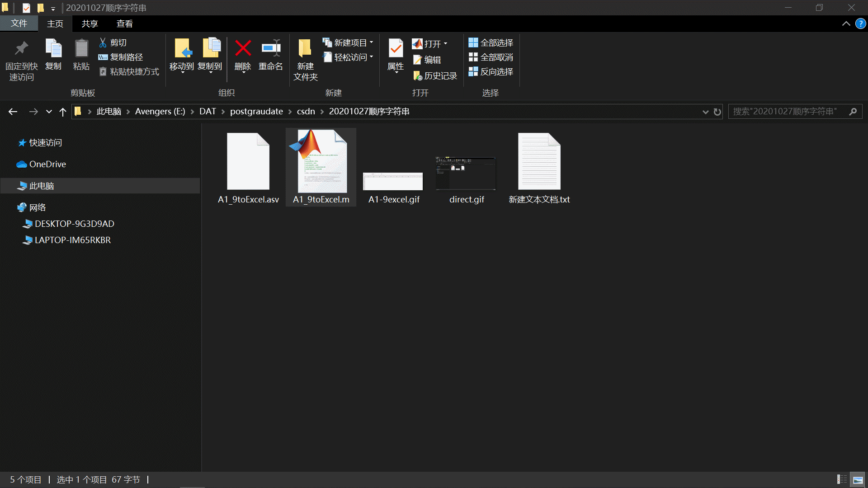Image resolution: width=868 pixels, height=488 pixels.
Task: Click the Cut scissors icon
Action: 103,42
